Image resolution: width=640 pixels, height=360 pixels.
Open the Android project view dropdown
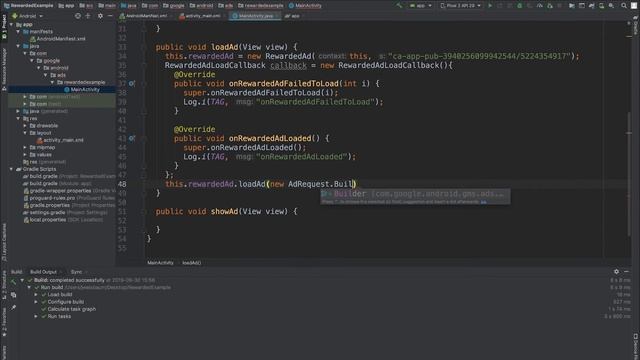click(27, 16)
